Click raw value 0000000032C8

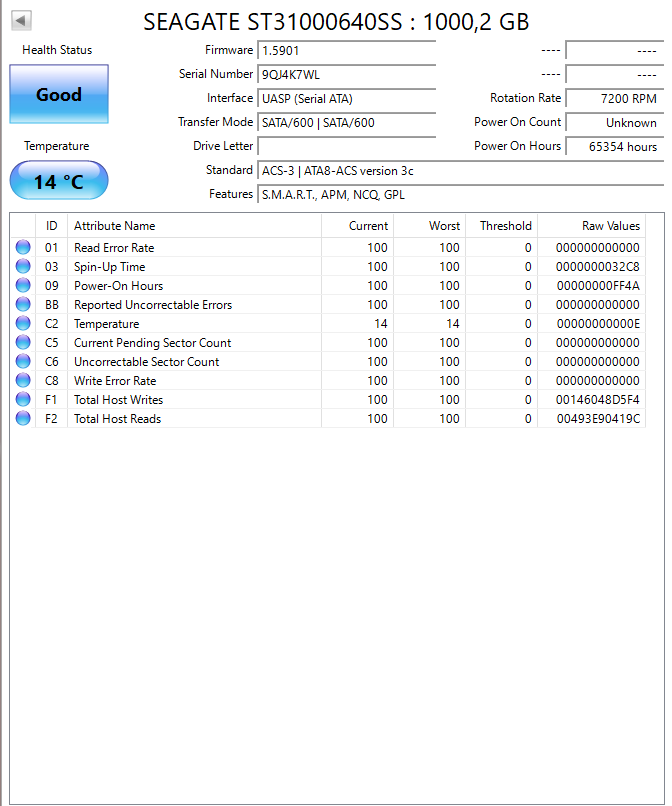pyautogui.click(x=597, y=267)
